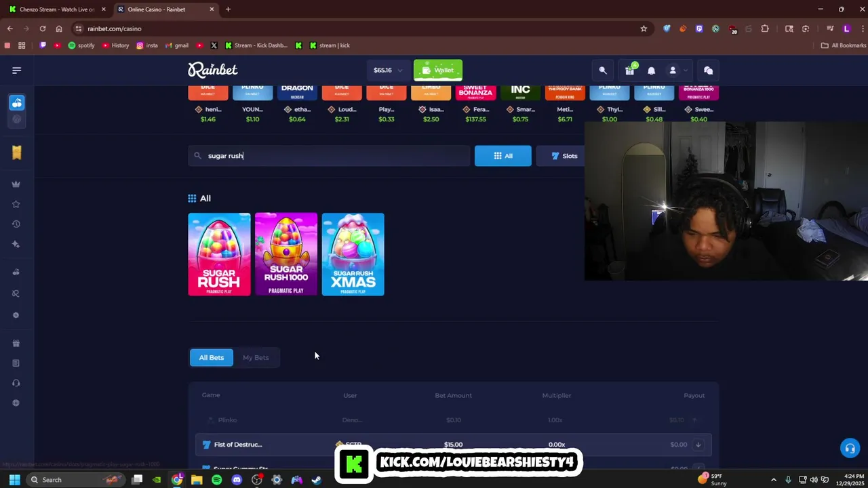Open the gmail bookmark
Image resolution: width=868 pixels, height=488 pixels.
(176, 45)
